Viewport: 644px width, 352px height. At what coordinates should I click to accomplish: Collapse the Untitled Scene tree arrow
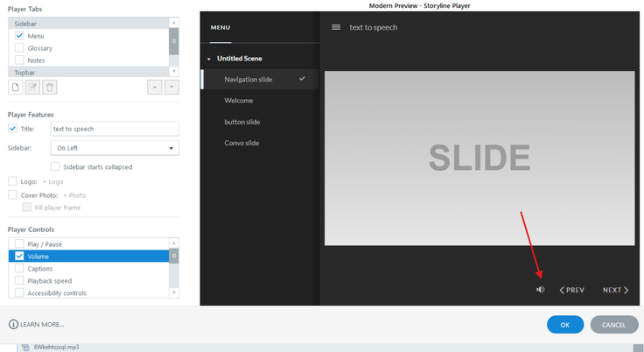(x=209, y=59)
